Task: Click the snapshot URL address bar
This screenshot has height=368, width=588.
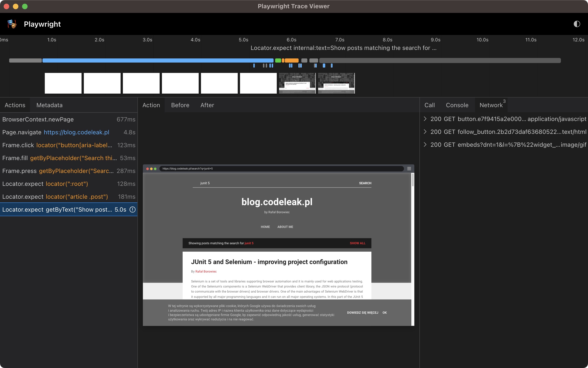Action: [x=282, y=168]
